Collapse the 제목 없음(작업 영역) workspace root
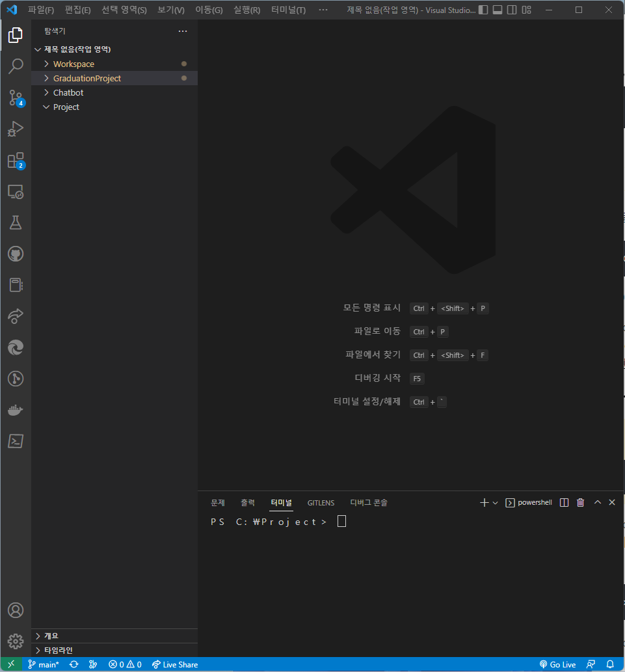Image resolution: width=625 pixels, height=672 pixels. click(x=38, y=49)
